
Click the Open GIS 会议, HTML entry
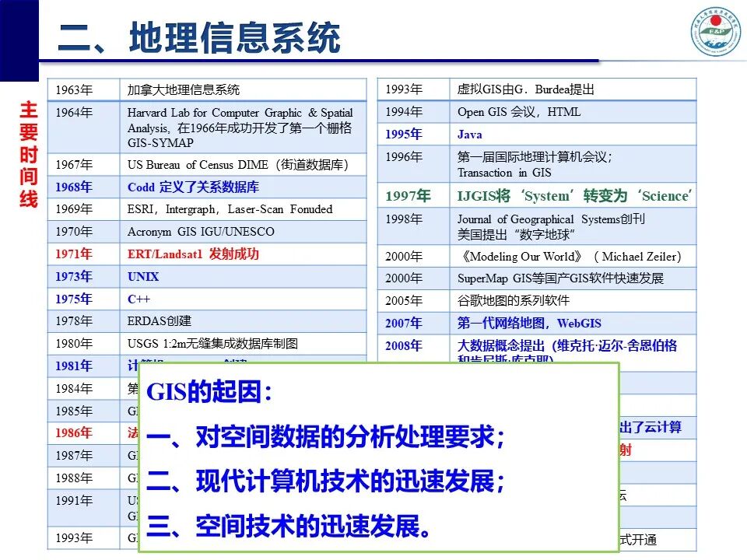point(573,112)
